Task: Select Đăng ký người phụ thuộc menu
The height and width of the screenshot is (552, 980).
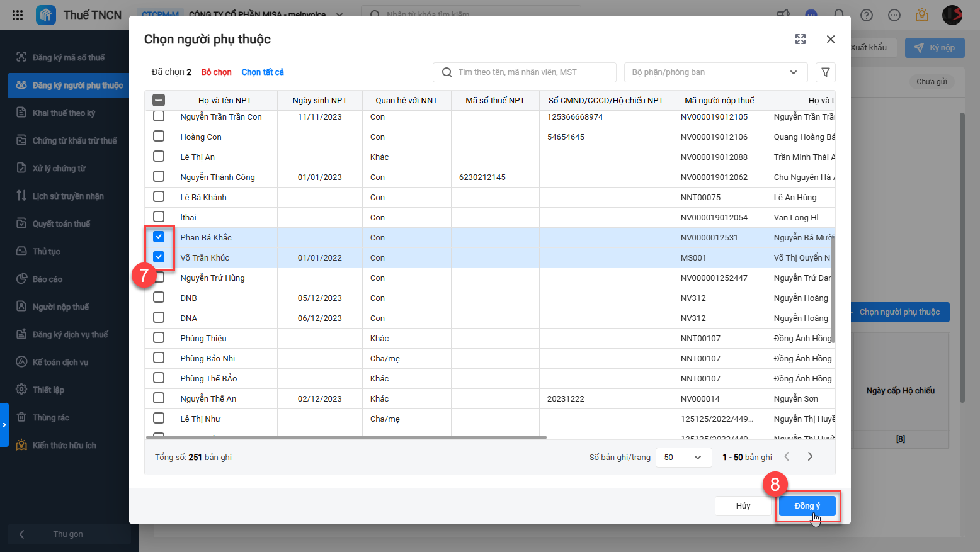Action: 69,85
